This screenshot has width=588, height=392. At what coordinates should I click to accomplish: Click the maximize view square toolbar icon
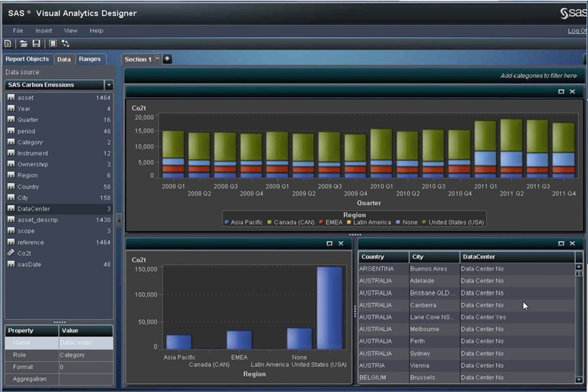pyautogui.click(x=53, y=43)
